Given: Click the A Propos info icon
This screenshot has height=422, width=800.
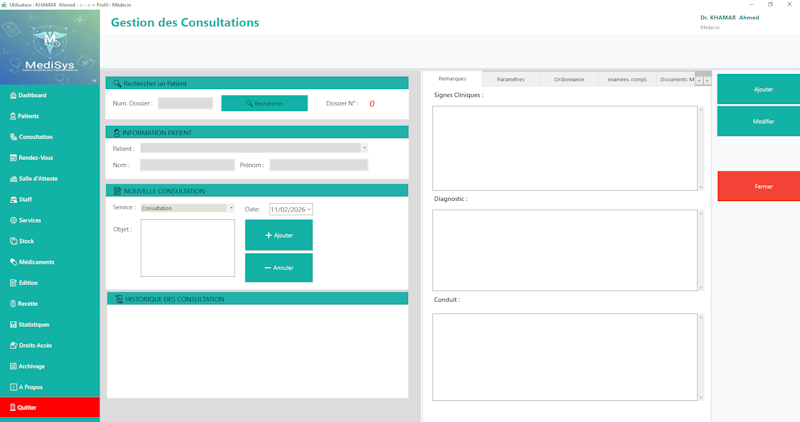Looking at the screenshot, I should [x=13, y=387].
